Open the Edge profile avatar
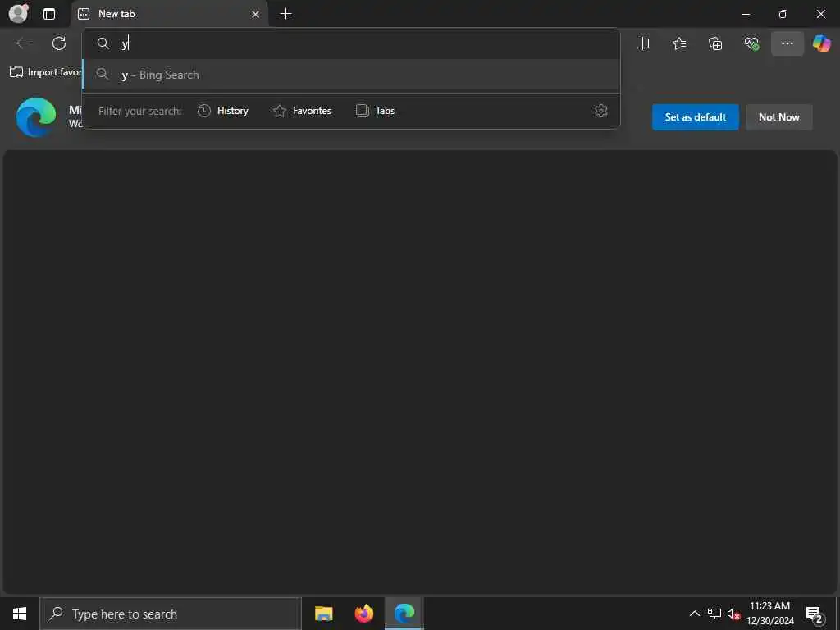This screenshot has height=630, width=840. point(18,13)
